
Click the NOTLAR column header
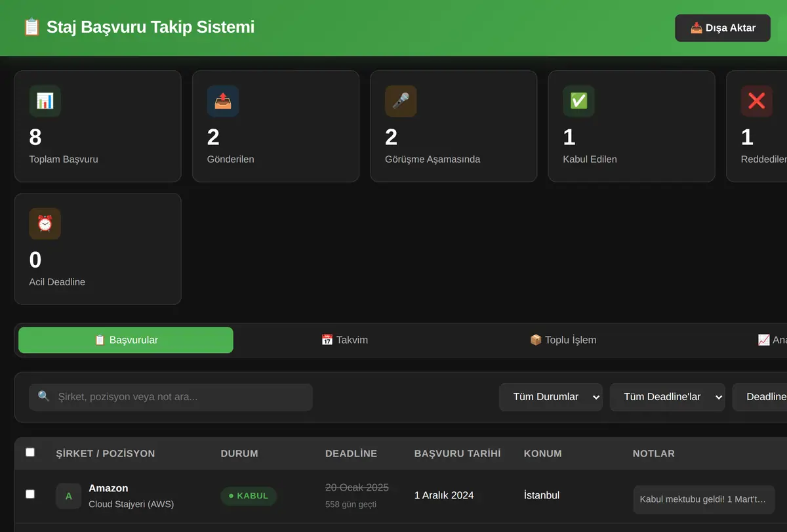click(654, 453)
